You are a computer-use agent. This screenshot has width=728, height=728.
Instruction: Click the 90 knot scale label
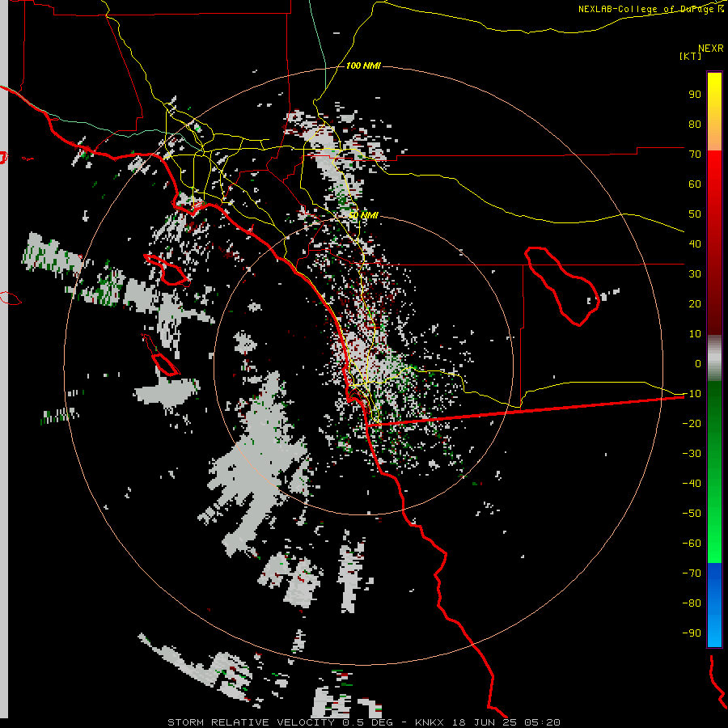click(695, 95)
